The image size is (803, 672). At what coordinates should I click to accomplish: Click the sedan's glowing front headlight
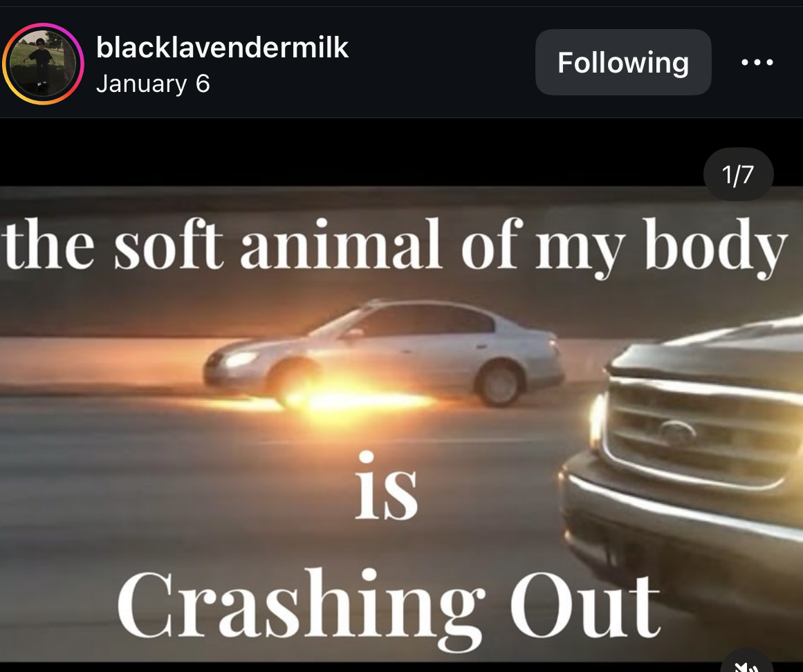coord(240,359)
